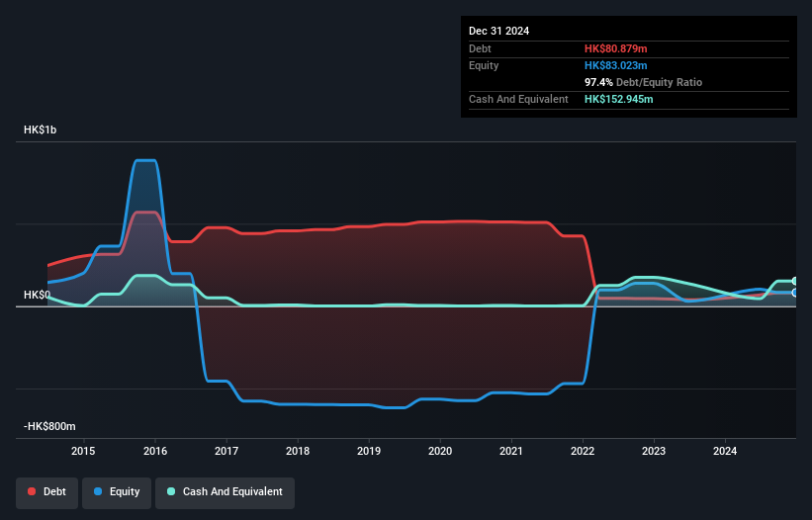
Task: Click the -HK$800m y-axis label
Action: 49,426
